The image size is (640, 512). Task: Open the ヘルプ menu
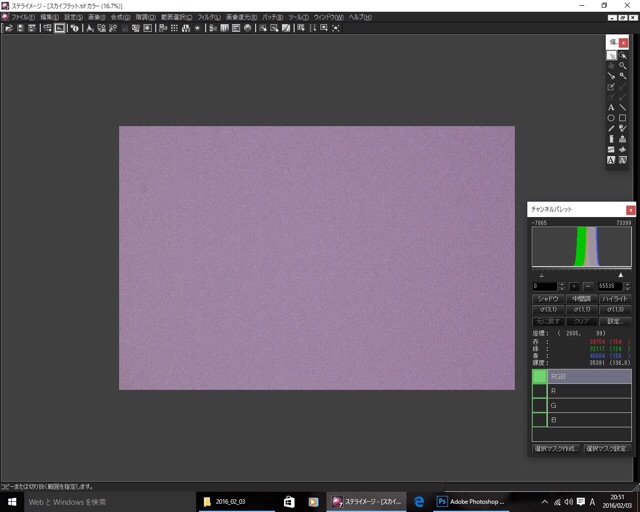tap(360, 17)
